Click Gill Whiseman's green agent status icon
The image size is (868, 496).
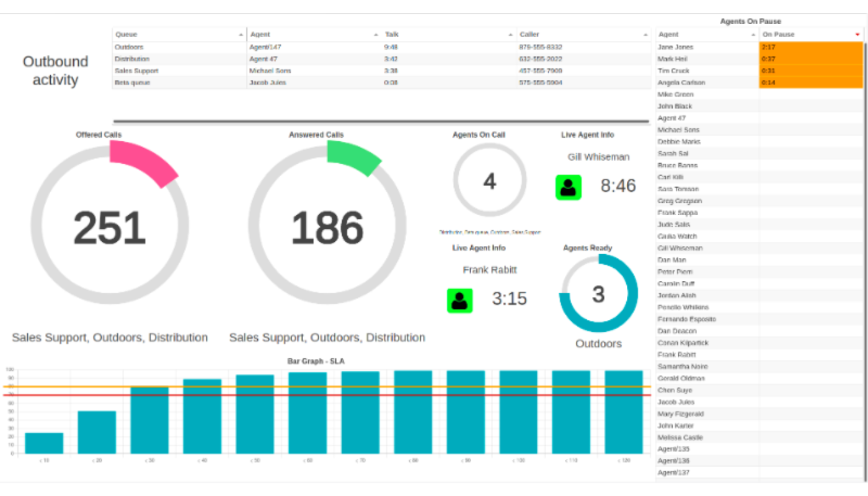pyautogui.click(x=568, y=187)
